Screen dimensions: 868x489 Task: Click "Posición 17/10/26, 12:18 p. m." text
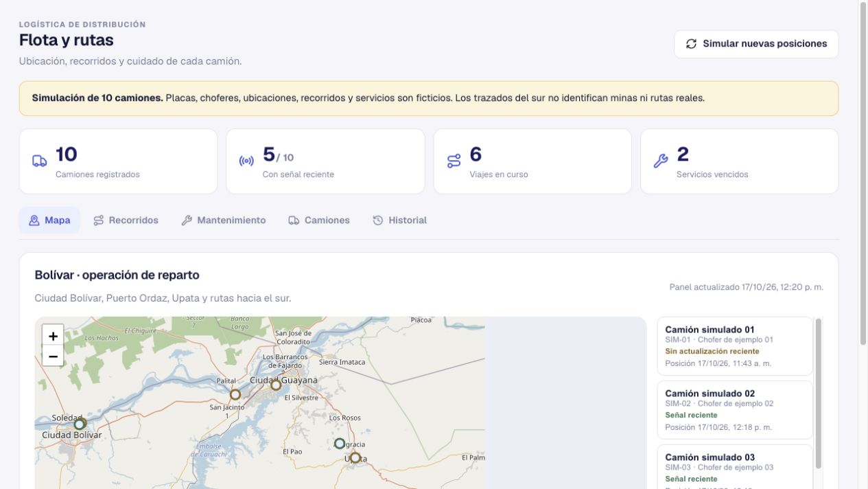click(x=718, y=427)
